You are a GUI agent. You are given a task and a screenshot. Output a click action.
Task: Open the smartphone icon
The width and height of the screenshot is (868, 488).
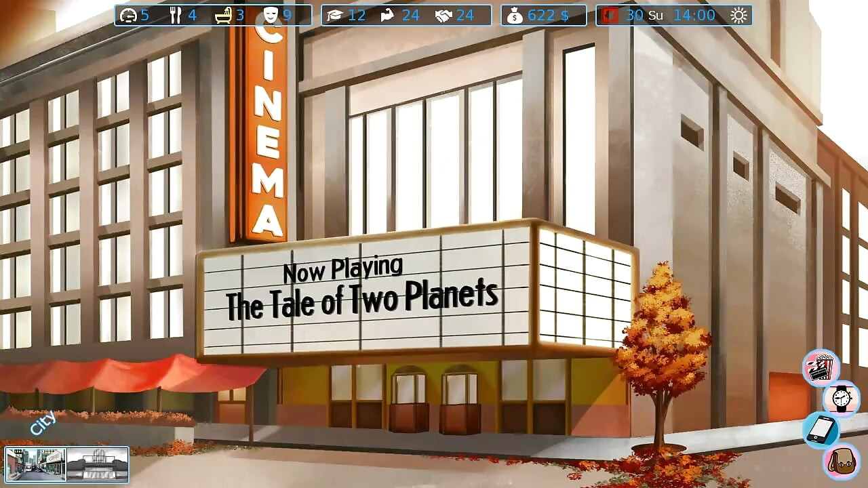821,430
